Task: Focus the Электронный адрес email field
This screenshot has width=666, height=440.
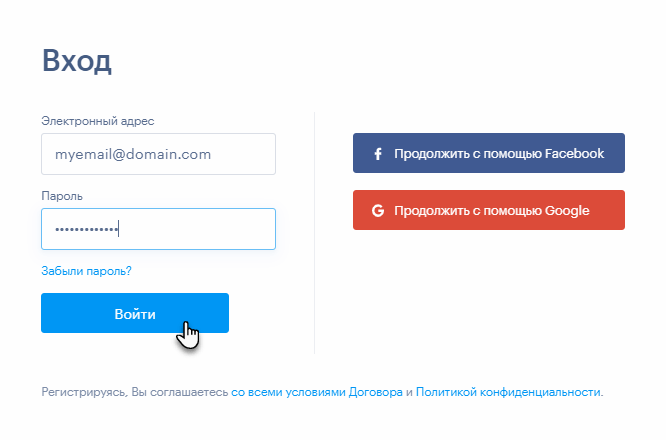Action: click(x=158, y=154)
